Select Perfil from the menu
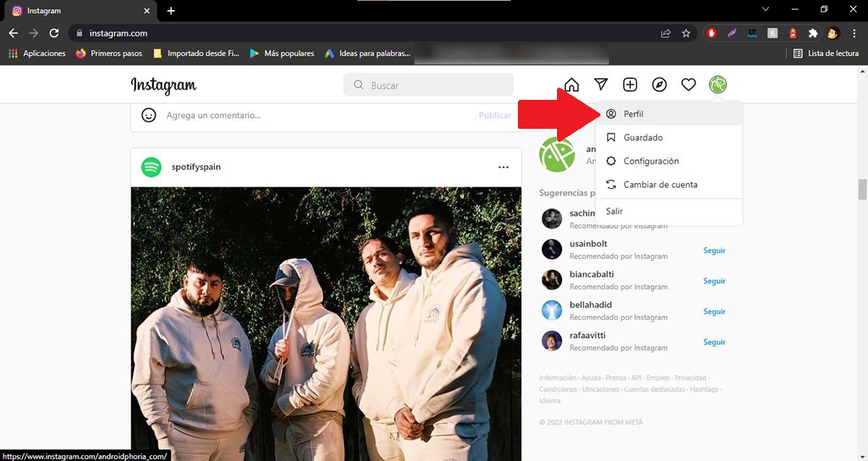868x461 pixels. pos(633,114)
